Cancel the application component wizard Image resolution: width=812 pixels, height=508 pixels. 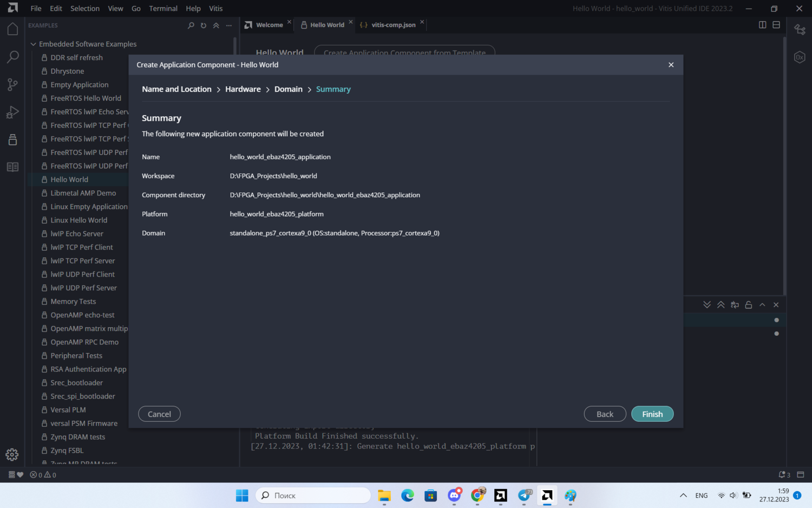point(159,414)
